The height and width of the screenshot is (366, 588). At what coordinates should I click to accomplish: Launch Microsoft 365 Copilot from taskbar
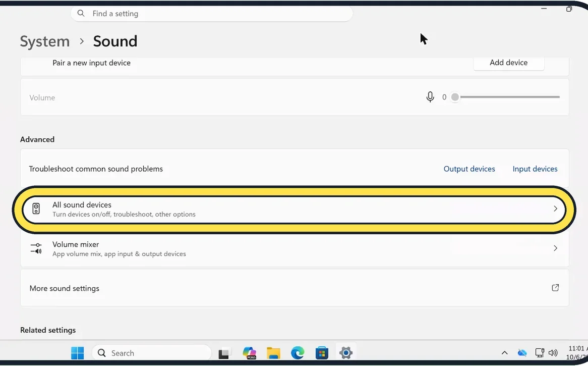(x=250, y=353)
